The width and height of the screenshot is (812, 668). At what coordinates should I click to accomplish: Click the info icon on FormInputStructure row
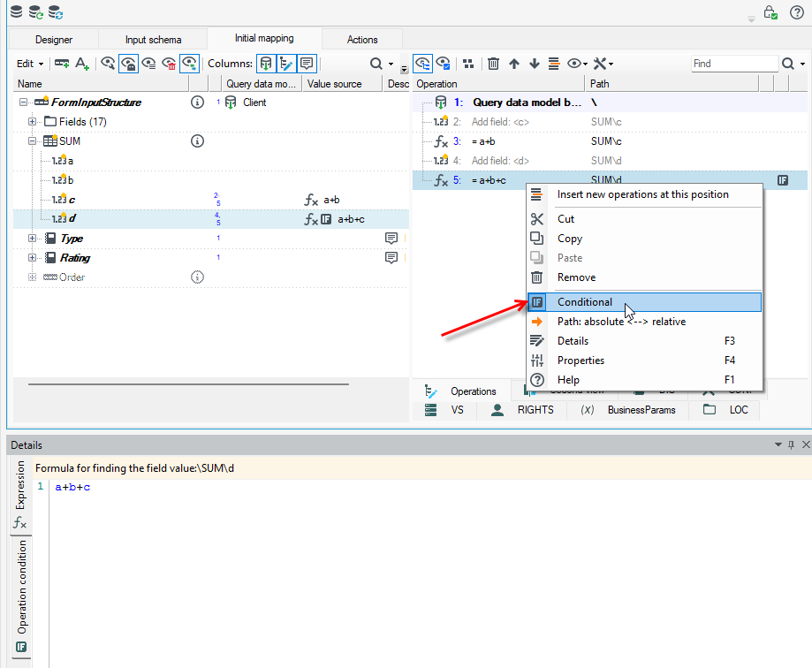(x=197, y=102)
